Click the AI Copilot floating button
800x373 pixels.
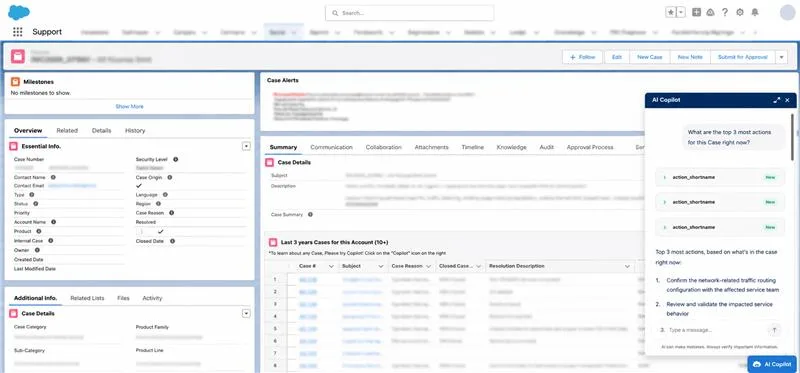click(x=772, y=364)
